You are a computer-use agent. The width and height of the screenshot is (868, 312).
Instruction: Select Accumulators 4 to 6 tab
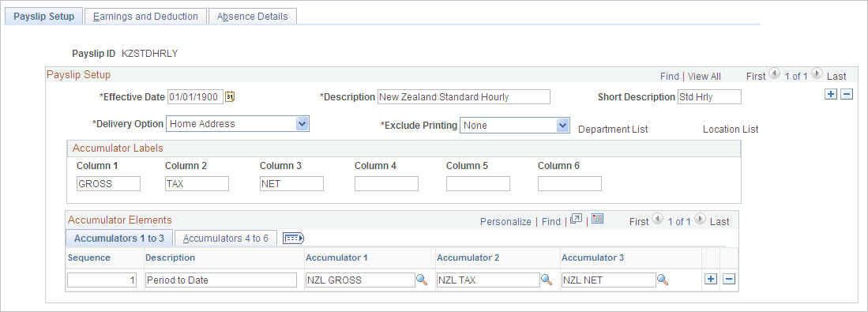226,239
